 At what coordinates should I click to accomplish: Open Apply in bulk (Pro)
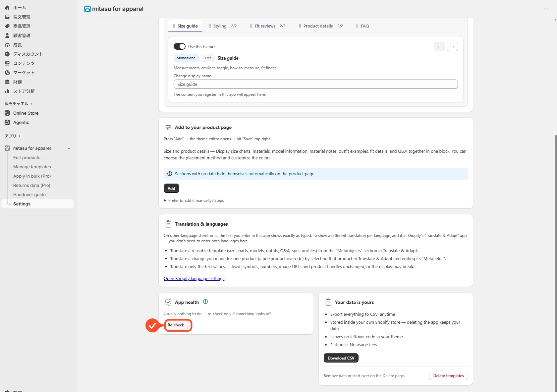pyautogui.click(x=32, y=176)
